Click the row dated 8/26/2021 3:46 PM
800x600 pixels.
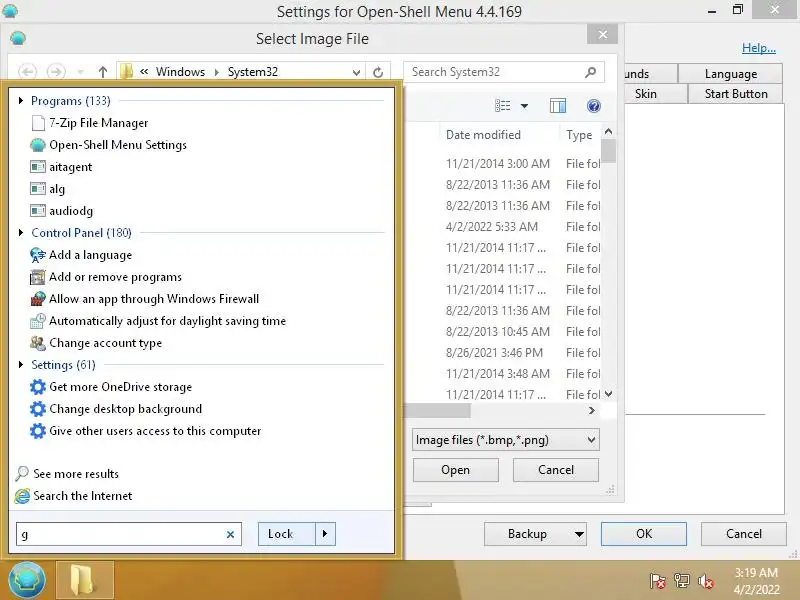503,353
